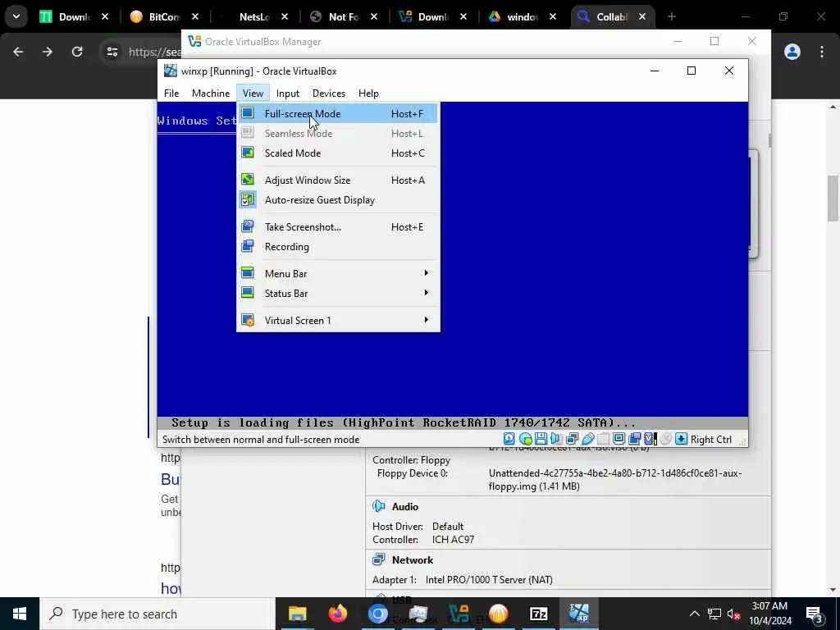This screenshot has width=840, height=630.
Task: Close the View menu via its title
Action: pyautogui.click(x=253, y=94)
